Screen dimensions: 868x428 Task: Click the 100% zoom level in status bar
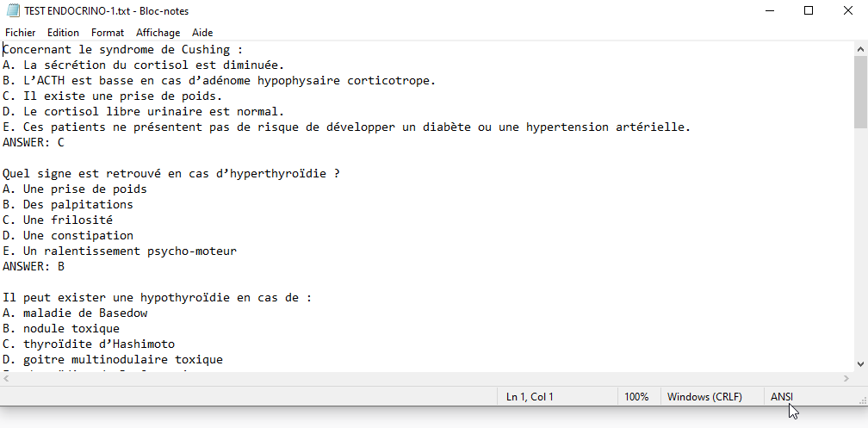click(x=636, y=397)
